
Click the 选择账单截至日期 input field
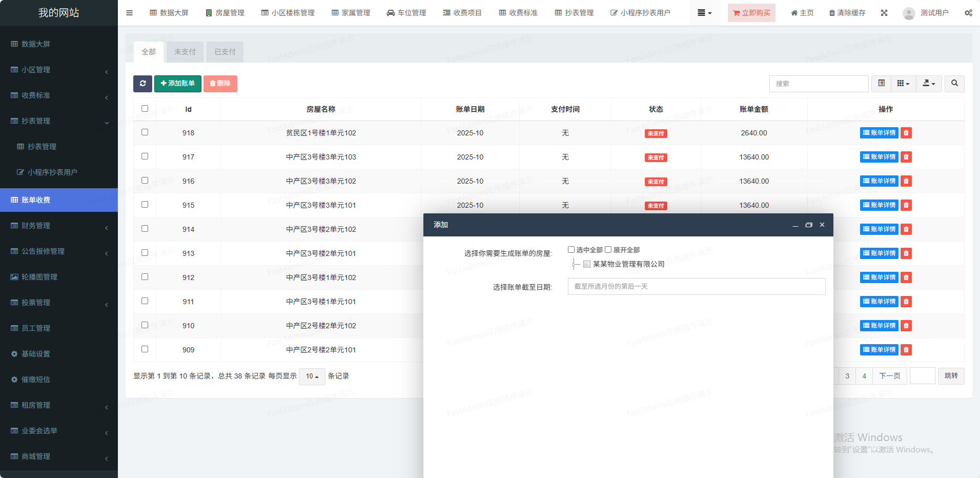coord(696,287)
